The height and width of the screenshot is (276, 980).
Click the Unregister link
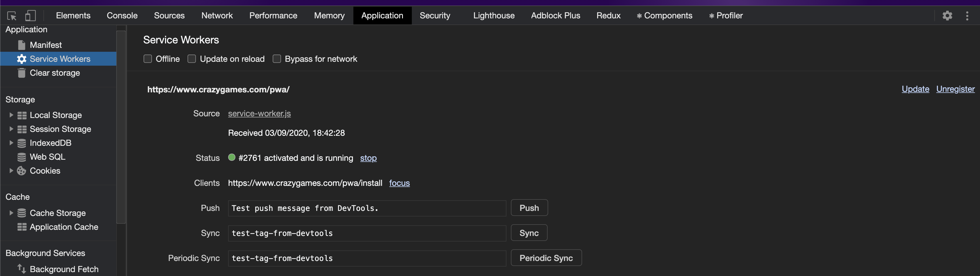pos(955,89)
